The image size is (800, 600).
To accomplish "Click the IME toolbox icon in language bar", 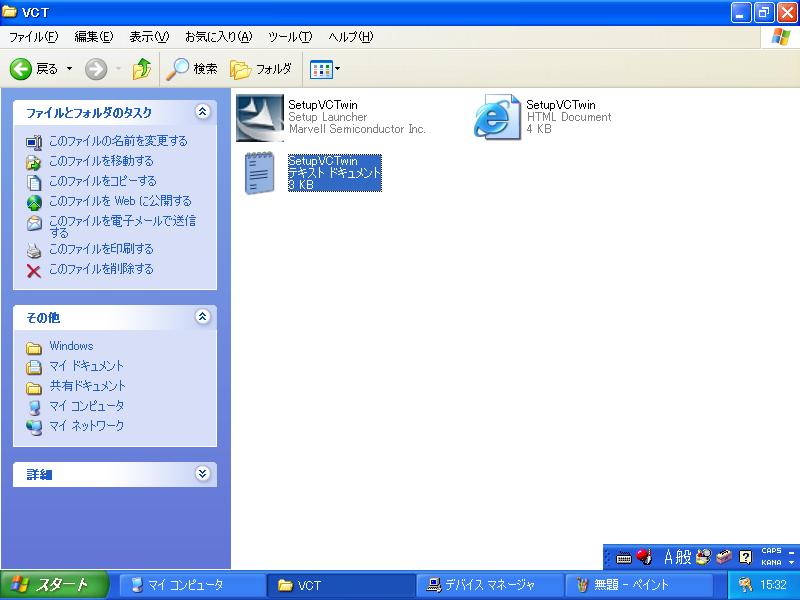I will click(x=723, y=557).
